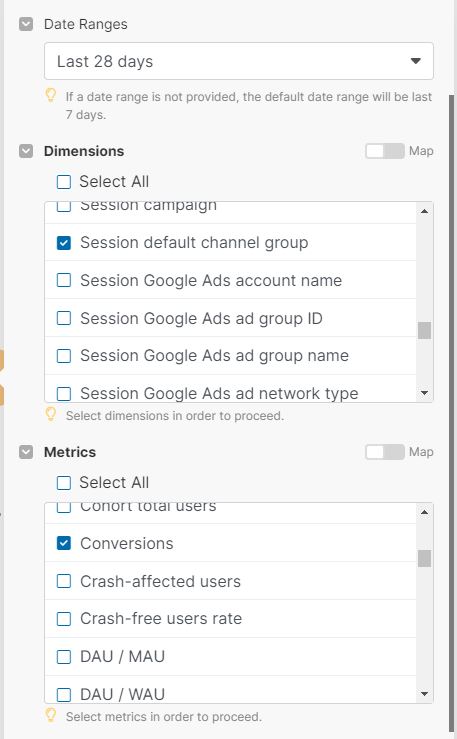Screen dimensions: 457x739
Task: Uncheck Session default channel group
Action: click(64, 243)
